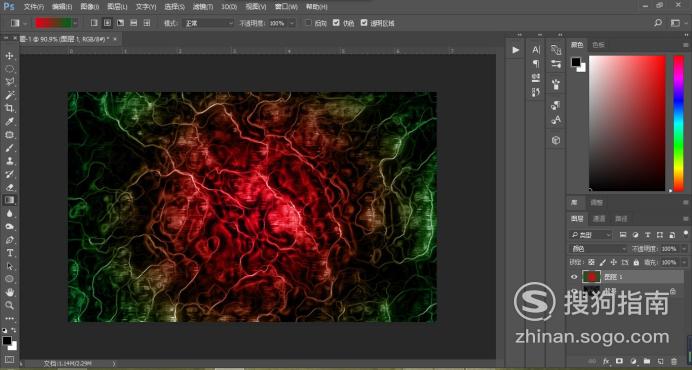Click the 图层 1 layer thumbnail
Image resolution: width=692 pixels, height=370 pixels.
pyautogui.click(x=591, y=277)
